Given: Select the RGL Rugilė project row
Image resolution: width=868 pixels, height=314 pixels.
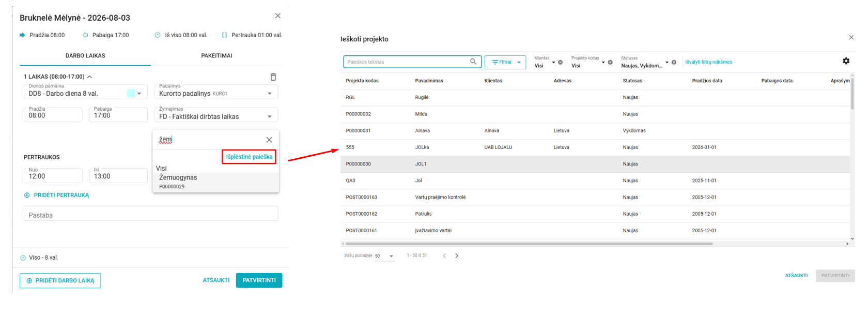Looking at the screenshot, I should tap(595, 97).
